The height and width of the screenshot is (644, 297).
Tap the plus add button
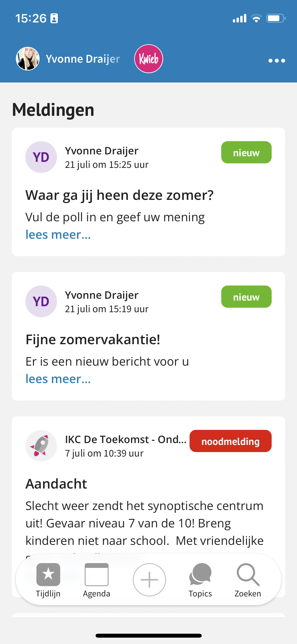pos(149,579)
